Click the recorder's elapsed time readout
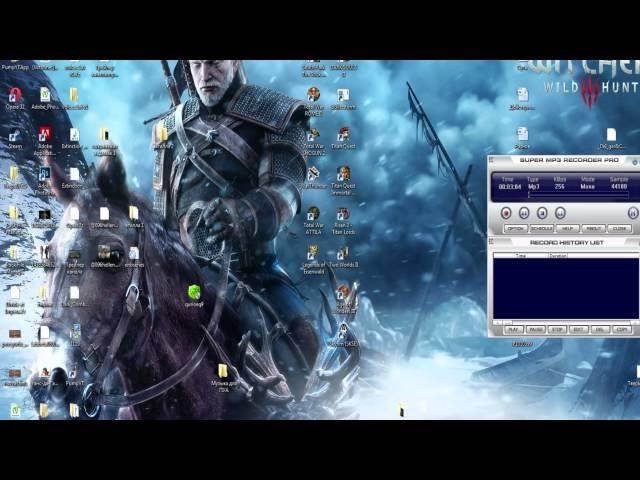 510,187
